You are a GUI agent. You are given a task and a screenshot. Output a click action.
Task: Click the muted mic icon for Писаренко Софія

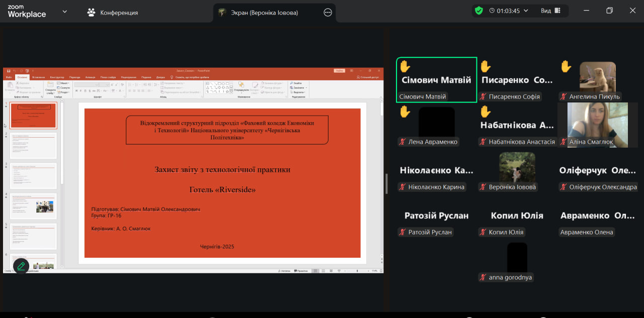click(x=483, y=96)
